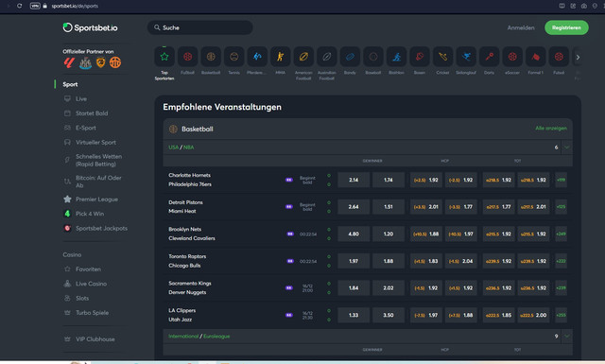Click the Suche search field
Image resolution: width=605 pixels, height=364 pixels.
click(199, 27)
